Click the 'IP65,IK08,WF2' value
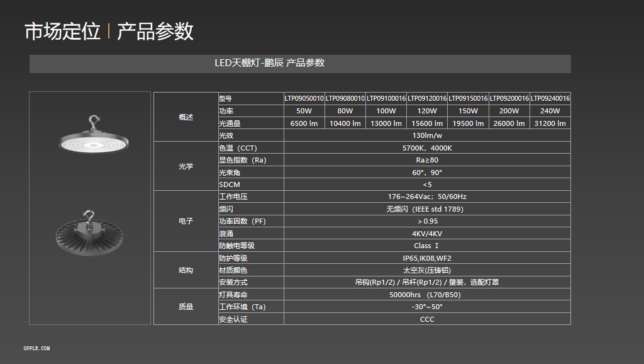Viewport: 644px width, 364px height. [x=427, y=258]
